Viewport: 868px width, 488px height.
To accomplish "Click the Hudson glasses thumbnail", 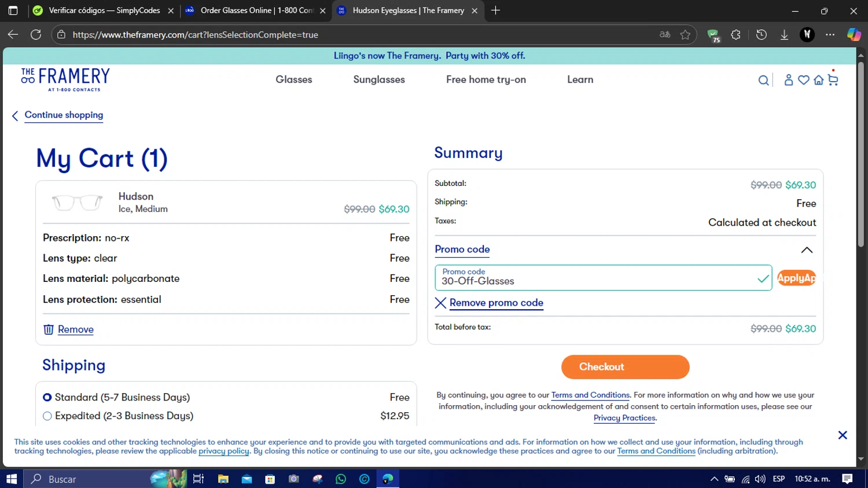I will pos(77,203).
